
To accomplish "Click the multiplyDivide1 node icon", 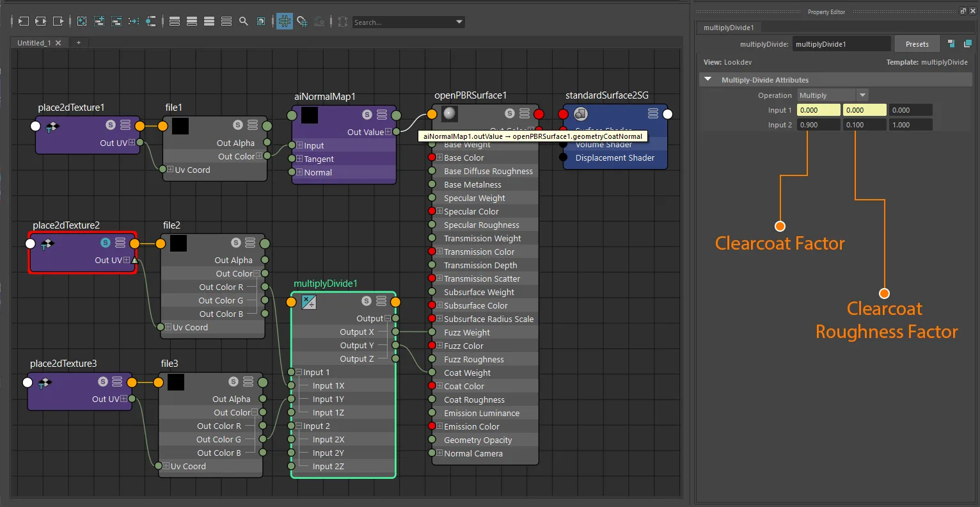I will pyautogui.click(x=308, y=302).
